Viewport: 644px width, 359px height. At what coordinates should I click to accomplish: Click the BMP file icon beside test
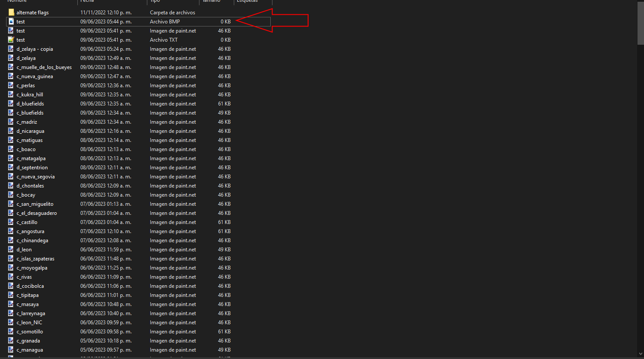10,21
